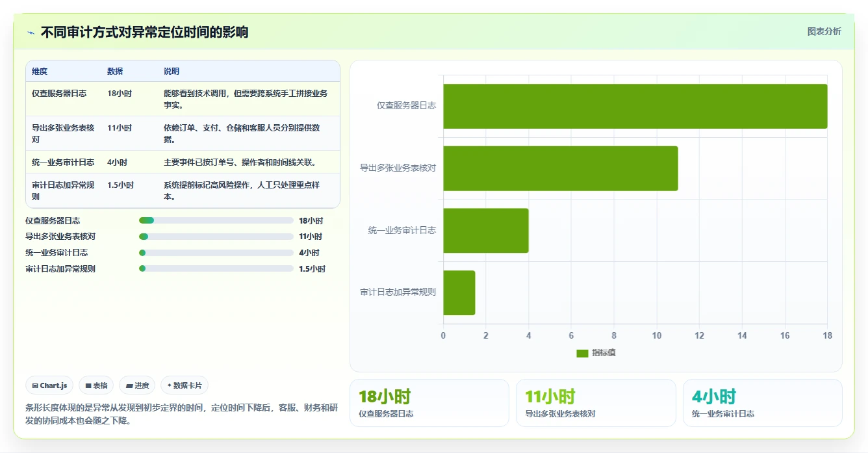Click the 统一业务审计日志 table row label
This screenshot has width=868, height=453.
pos(63,162)
